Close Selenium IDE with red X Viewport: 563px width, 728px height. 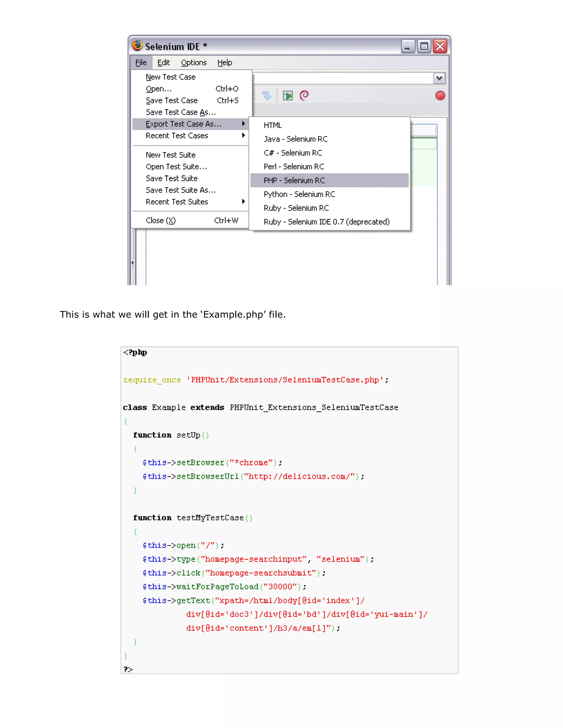440,46
